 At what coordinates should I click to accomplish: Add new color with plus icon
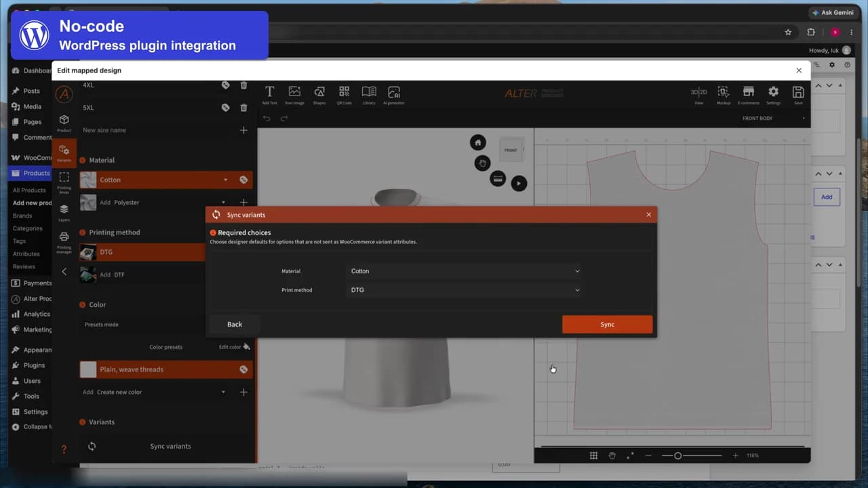tap(243, 392)
